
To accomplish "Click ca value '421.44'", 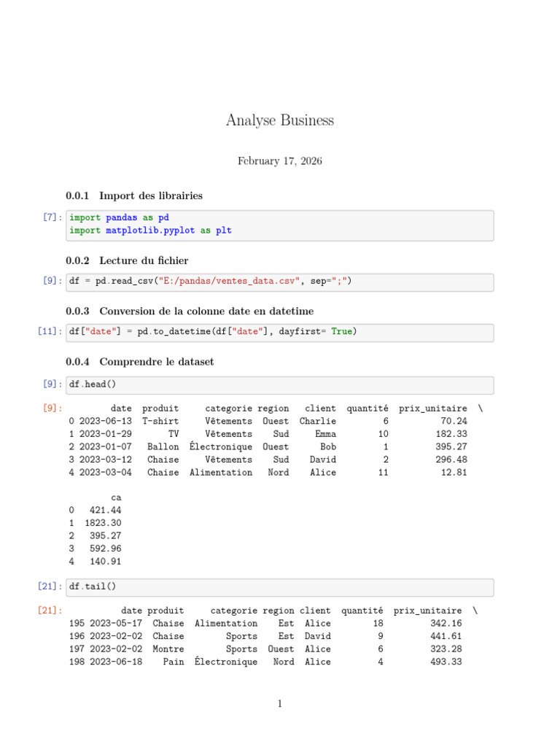I will 105,510.
